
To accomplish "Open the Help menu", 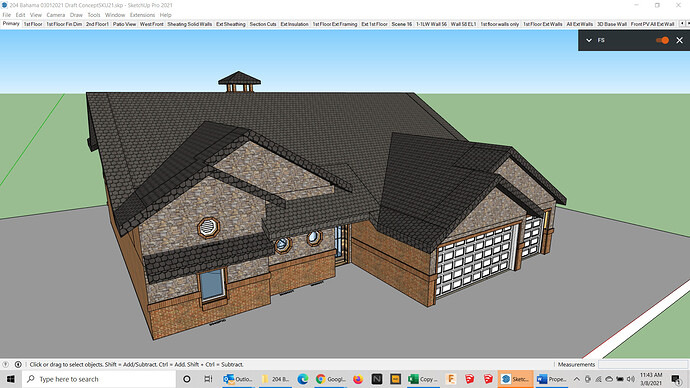I will click(165, 15).
